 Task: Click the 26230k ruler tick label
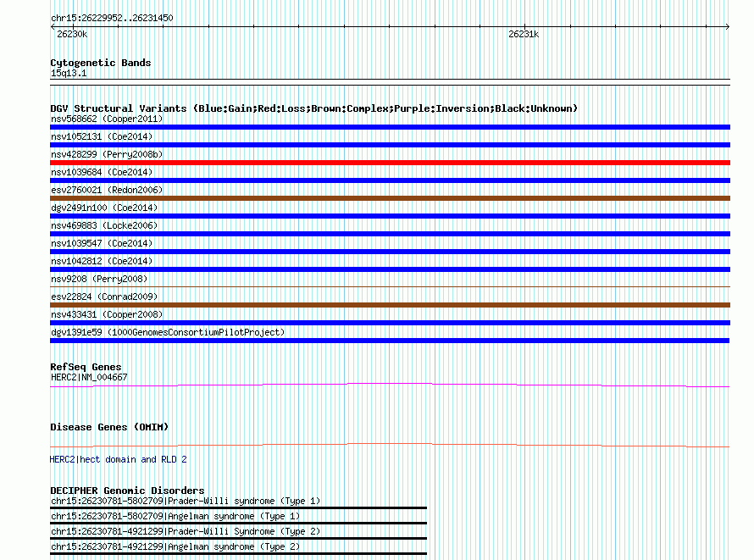pyautogui.click(x=72, y=34)
